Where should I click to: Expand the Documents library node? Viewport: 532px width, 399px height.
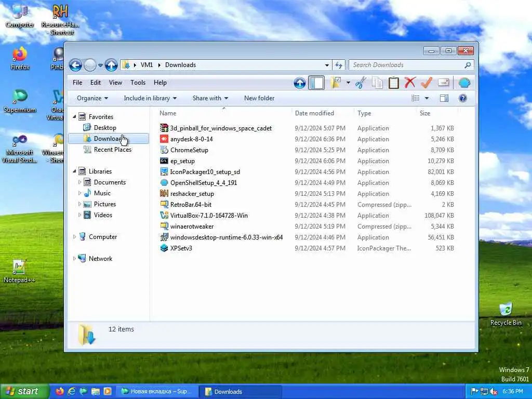click(x=79, y=182)
